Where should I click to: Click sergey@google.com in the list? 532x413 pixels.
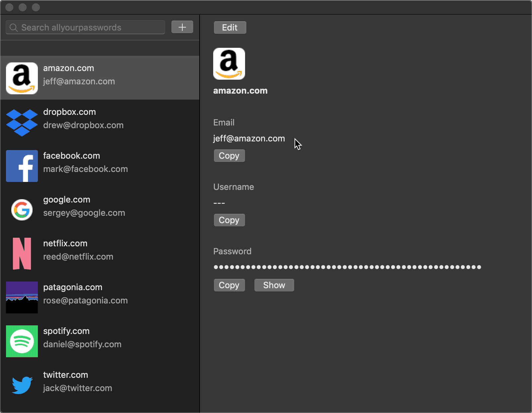pyautogui.click(x=84, y=213)
